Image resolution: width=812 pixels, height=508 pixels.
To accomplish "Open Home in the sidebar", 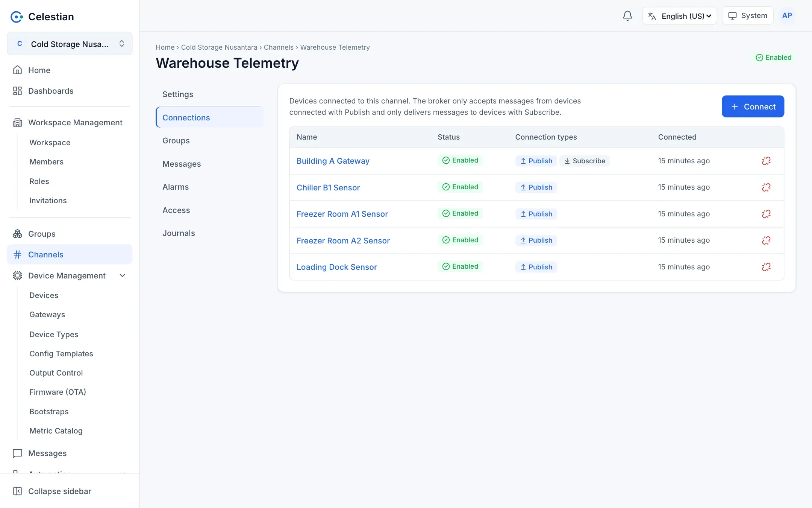I will tap(70, 70).
